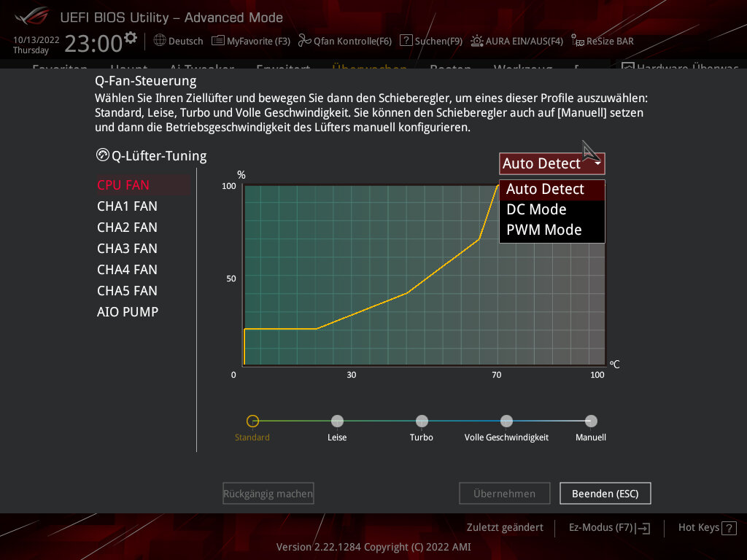The width and height of the screenshot is (747, 560).
Task: Toggle AURA EIN/AUS (F4) lighting
Action: pyautogui.click(x=517, y=41)
